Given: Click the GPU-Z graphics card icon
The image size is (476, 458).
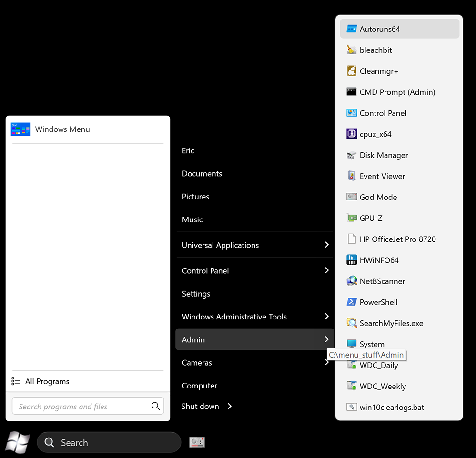Looking at the screenshot, I should point(352,218).
